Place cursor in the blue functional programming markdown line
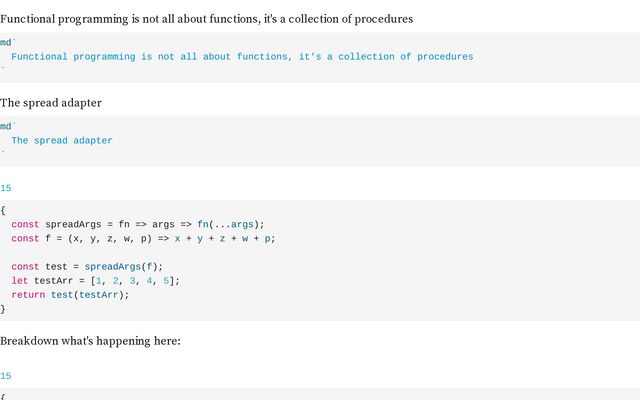Viewport: 640px width, 400px height. point(242,57)
